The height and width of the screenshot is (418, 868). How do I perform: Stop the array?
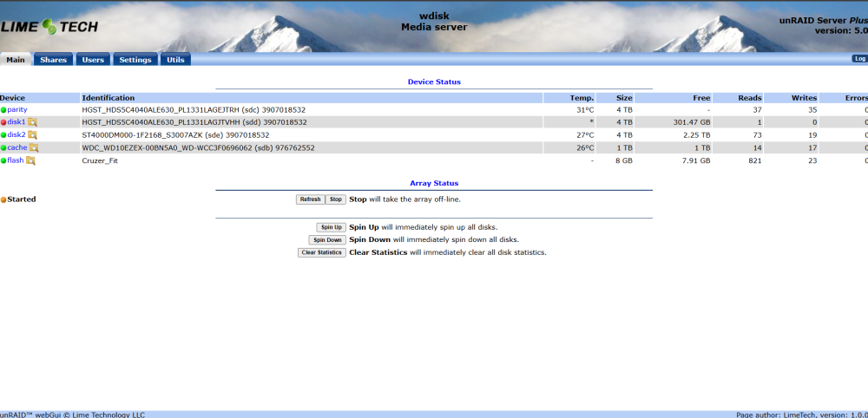[335, 199]
